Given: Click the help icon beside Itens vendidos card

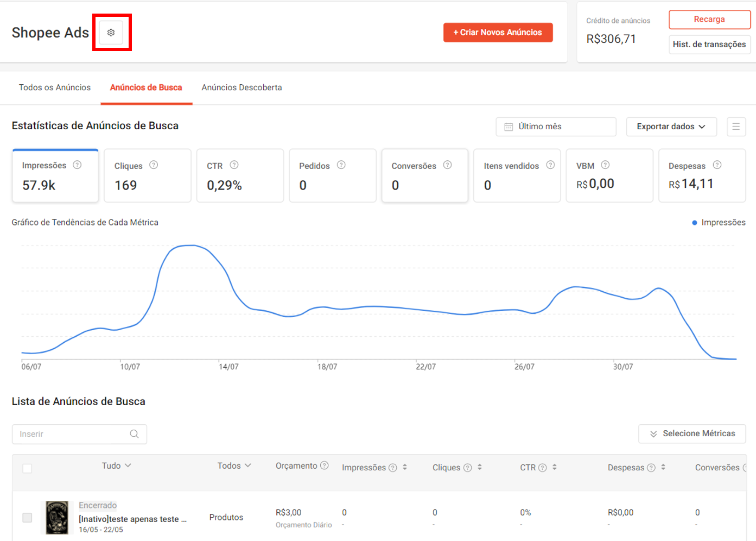Looking at the screenshot, I should (x=550, y=165).
